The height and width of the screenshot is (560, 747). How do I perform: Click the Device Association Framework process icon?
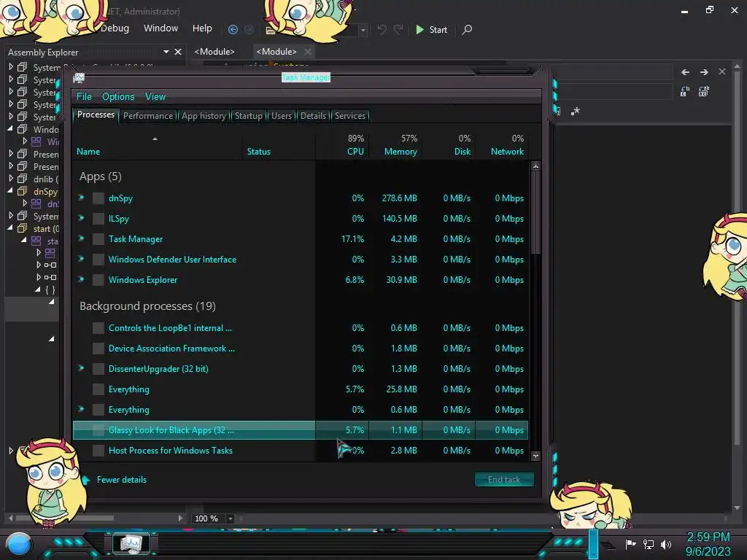(x=98, y=349)
